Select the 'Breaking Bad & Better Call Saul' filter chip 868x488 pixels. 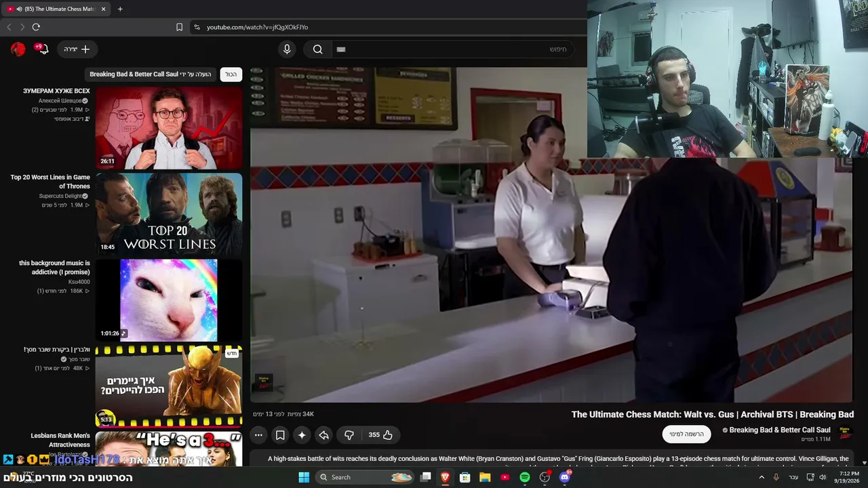[x=151, y=74]
